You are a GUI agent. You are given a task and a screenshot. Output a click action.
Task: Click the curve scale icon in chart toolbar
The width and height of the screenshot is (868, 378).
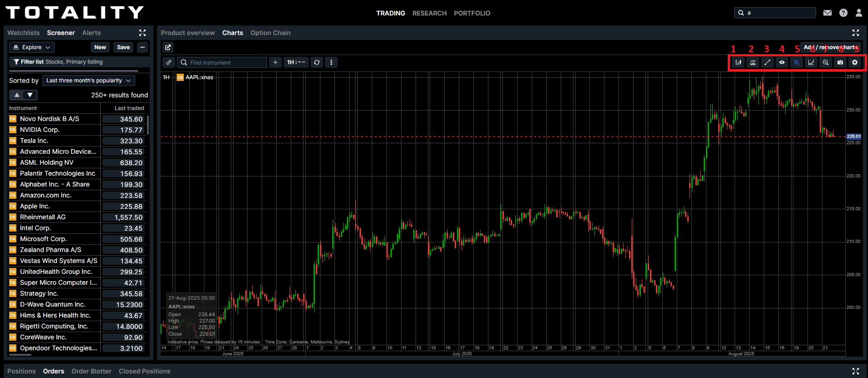click(x=811, y=62)
